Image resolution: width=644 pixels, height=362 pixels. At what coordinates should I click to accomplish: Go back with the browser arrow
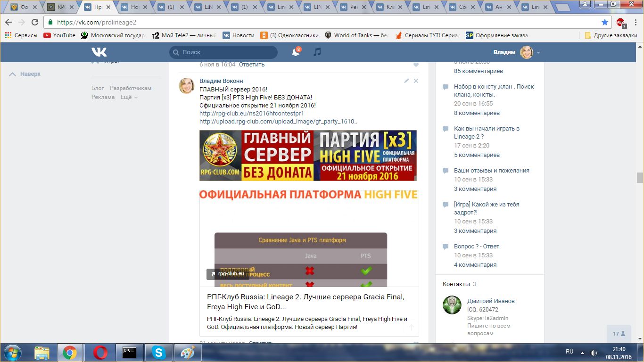(x=8, y=22)
